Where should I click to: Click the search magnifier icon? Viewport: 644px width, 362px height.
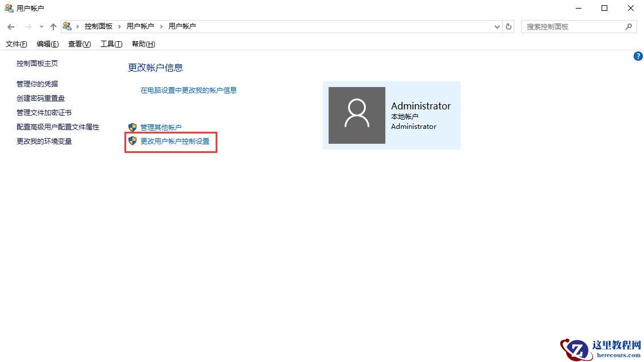pos(629,26)
